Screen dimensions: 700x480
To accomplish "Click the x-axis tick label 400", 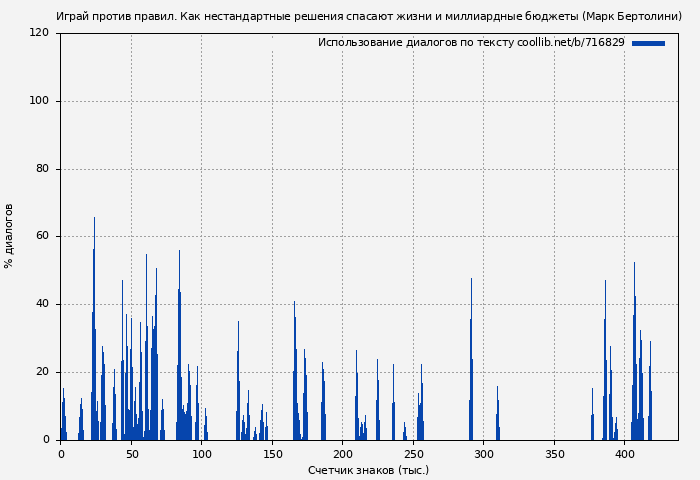I will point(625,454).
